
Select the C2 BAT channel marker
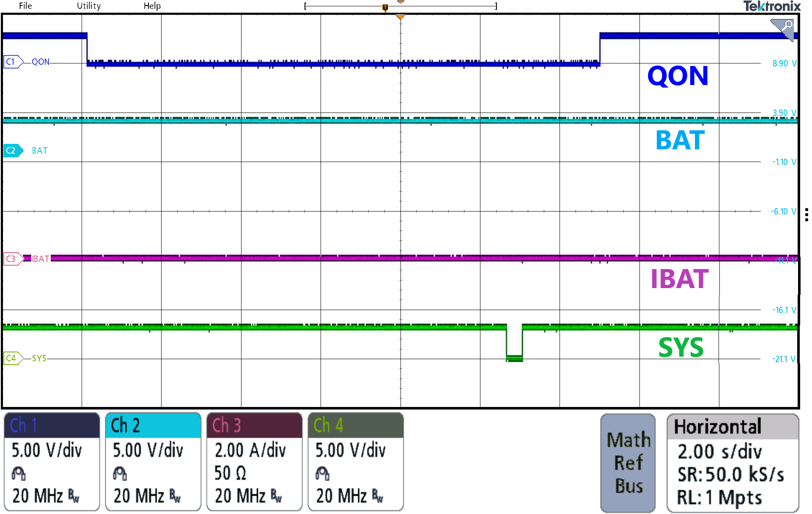click(x=12, y=150)
